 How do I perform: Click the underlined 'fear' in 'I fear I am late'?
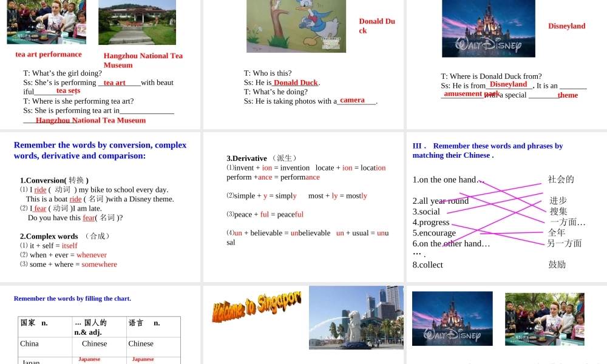pyautogui.click(x=40, y=208)
